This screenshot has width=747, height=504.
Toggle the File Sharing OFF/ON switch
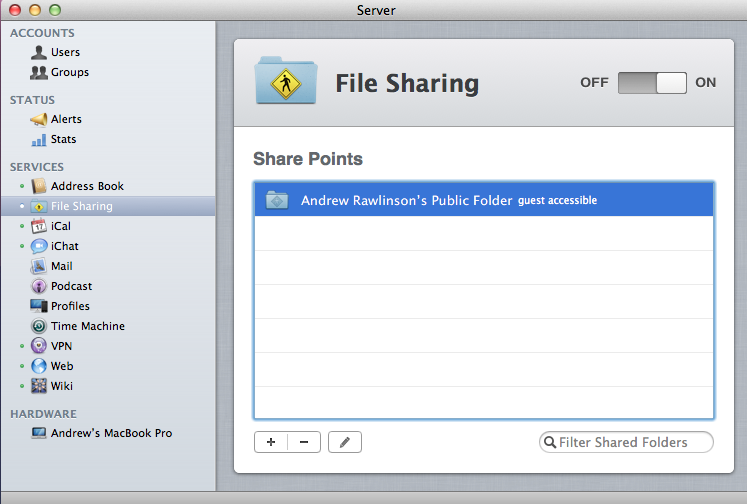(652, 83)
